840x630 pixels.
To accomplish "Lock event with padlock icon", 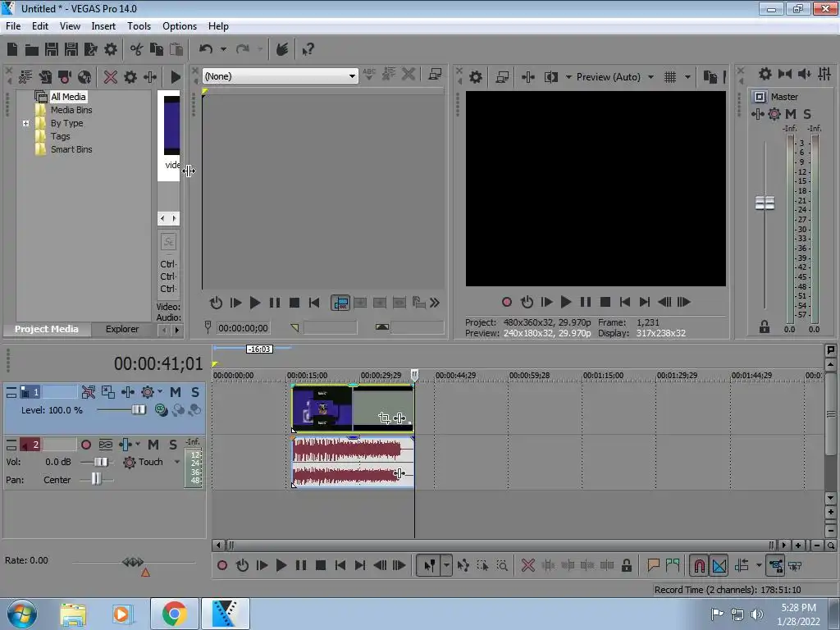I will coord(626,565).
